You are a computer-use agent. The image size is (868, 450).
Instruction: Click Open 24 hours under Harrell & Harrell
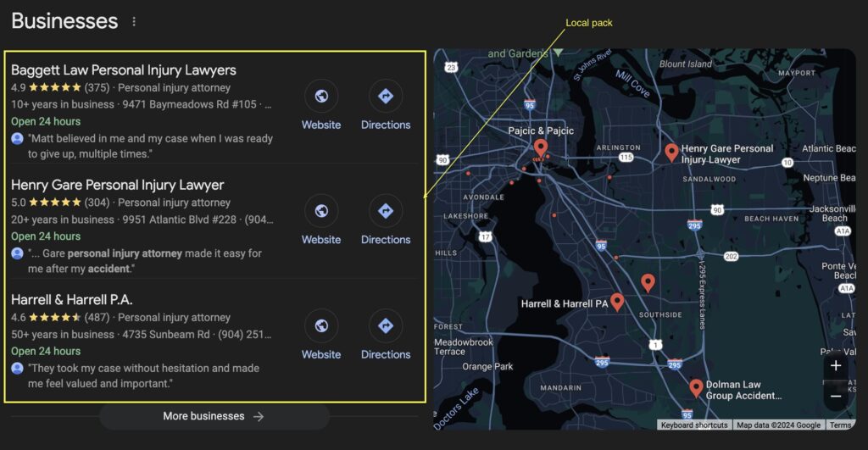(46, 351)
